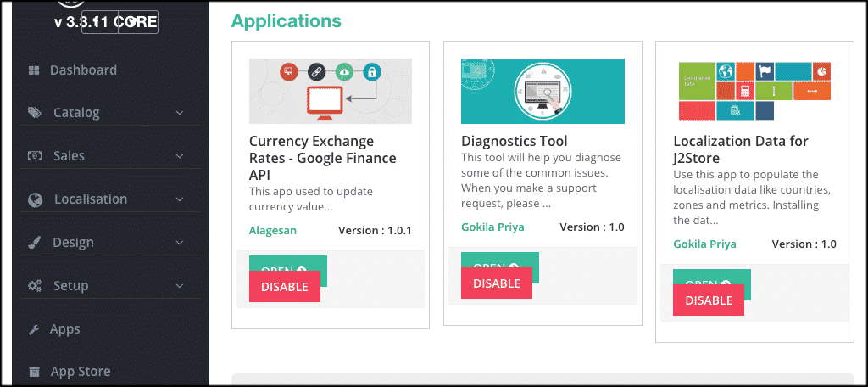Click the Diagnostics Tool title
This screenshot has width=868, height=387.
515,142
